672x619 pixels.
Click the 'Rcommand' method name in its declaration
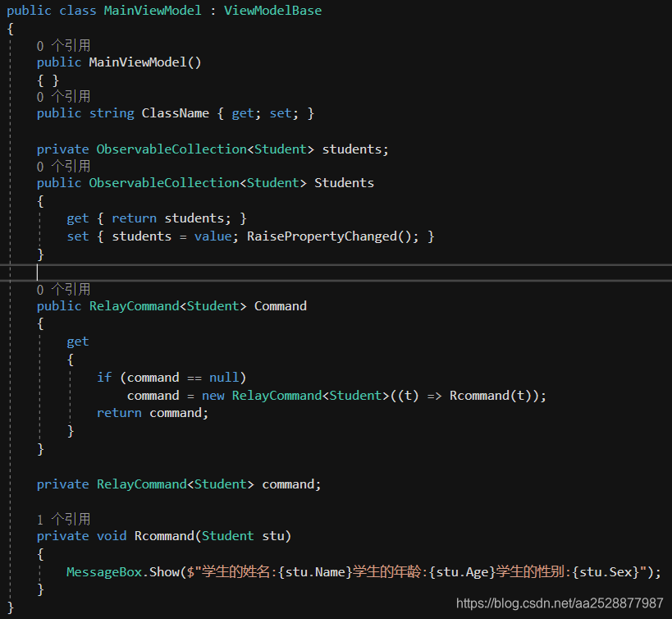(x=164, y=536)
